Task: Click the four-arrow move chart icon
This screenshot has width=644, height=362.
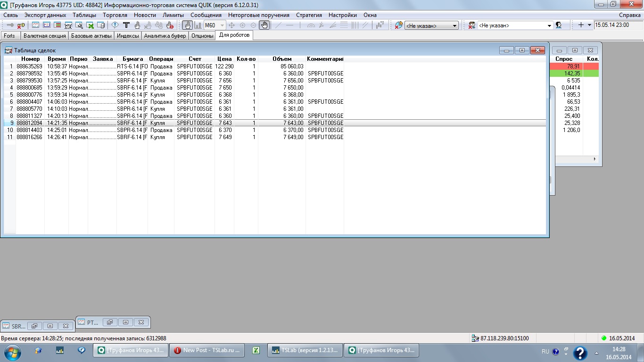Action: (231, 25)
